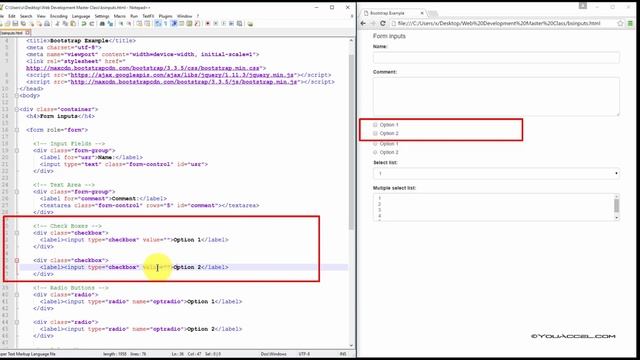Collapse the body tag fold marker
Viewport: 640px width, 360px height.
click(17, 96)
